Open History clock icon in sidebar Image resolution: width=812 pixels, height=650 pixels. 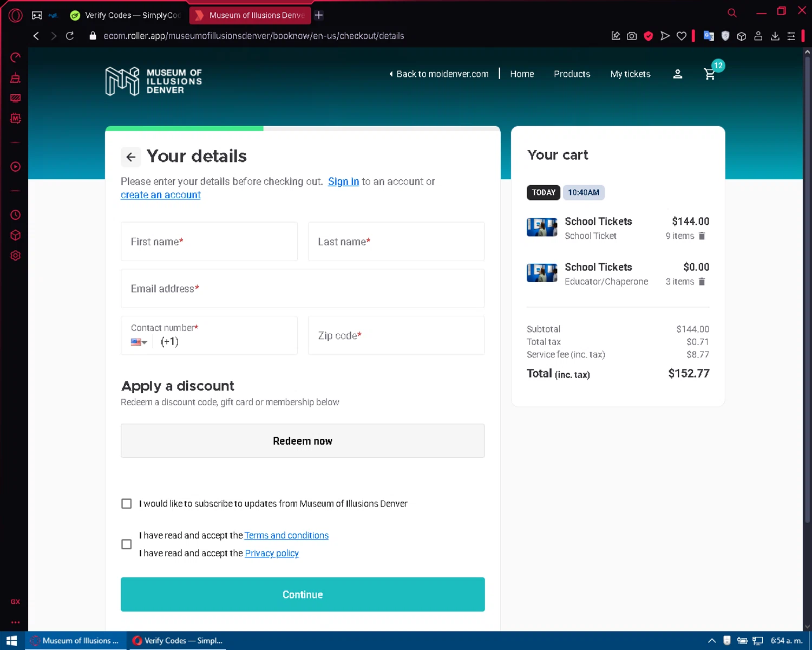[15, 215]
